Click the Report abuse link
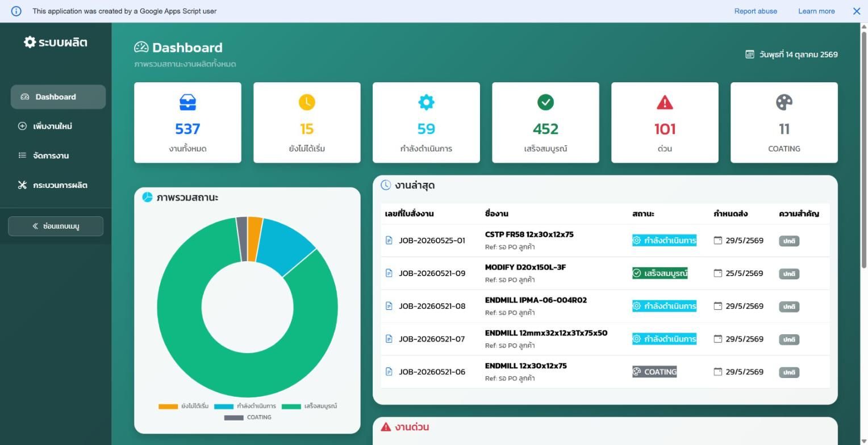868x445 pixels. [x=756, y=11]
